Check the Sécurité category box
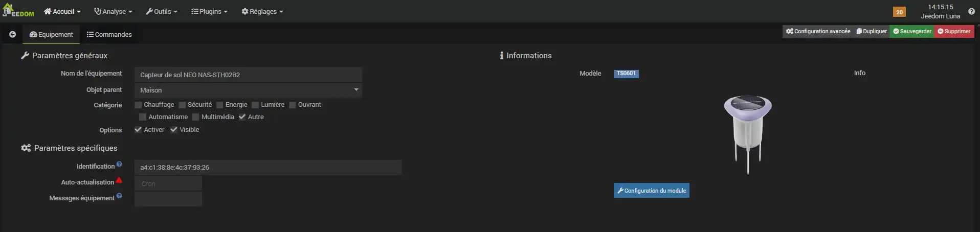The height and width of the screenshot is (232, 980). 182,105
